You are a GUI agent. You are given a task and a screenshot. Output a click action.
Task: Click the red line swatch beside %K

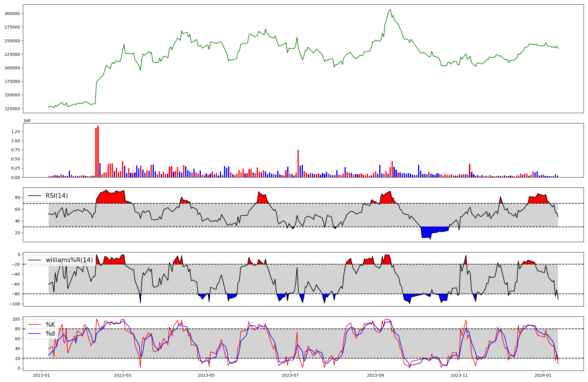pyautogui.click(x=34, y=325)
